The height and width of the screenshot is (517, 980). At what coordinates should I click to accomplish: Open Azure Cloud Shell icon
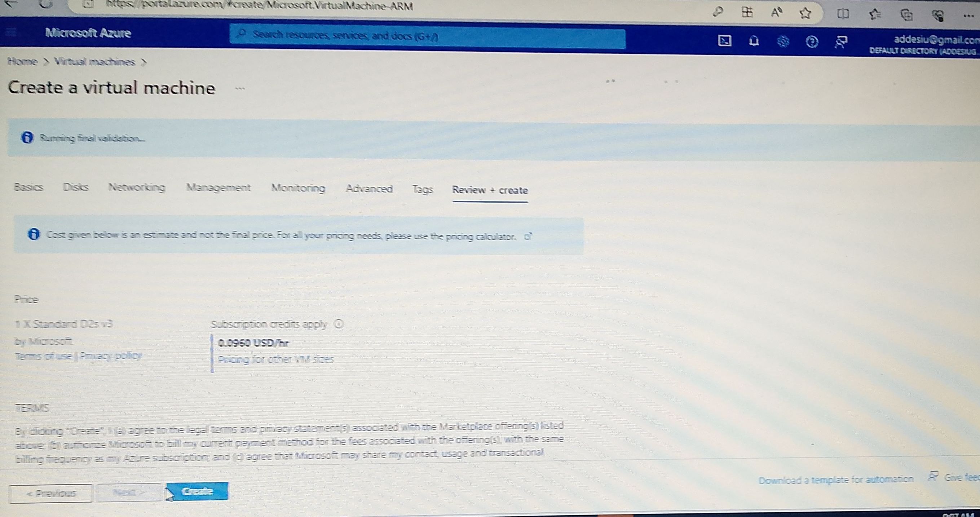[724, 41]
